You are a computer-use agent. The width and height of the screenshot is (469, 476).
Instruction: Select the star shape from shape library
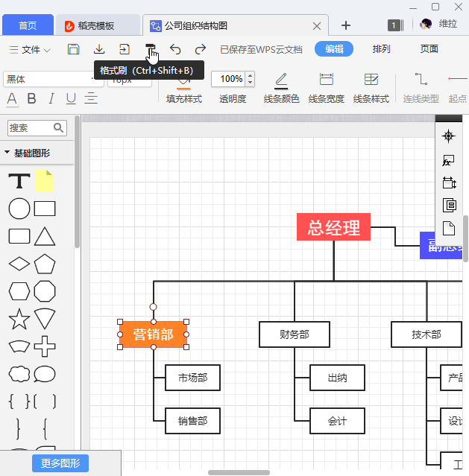point(19,320)
